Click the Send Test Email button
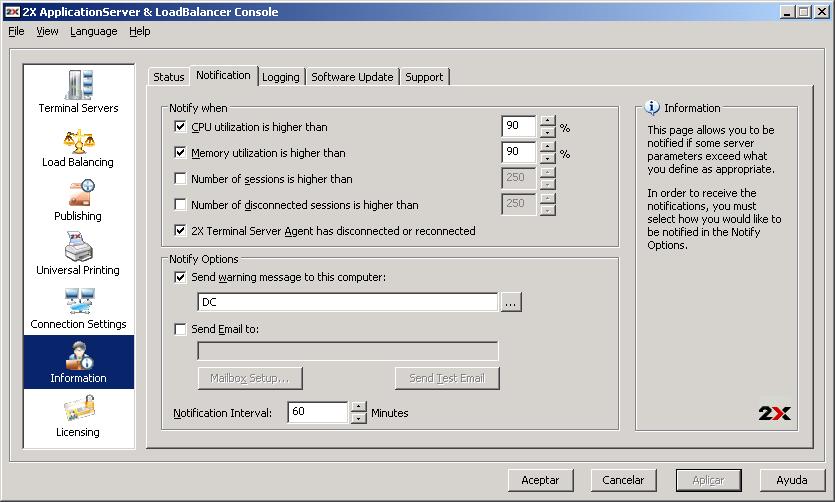 [447, 378]
